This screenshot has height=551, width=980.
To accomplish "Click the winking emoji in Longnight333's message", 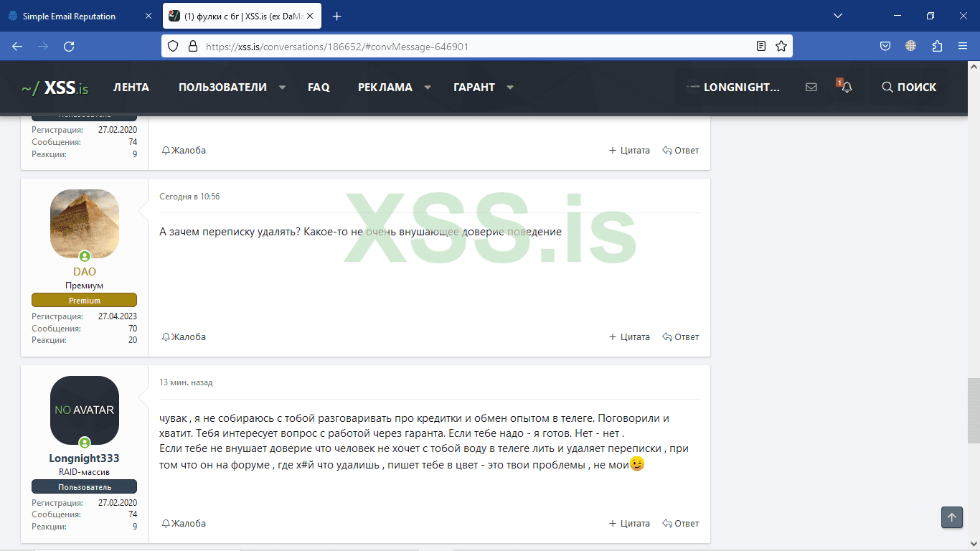I will [636, 464].
